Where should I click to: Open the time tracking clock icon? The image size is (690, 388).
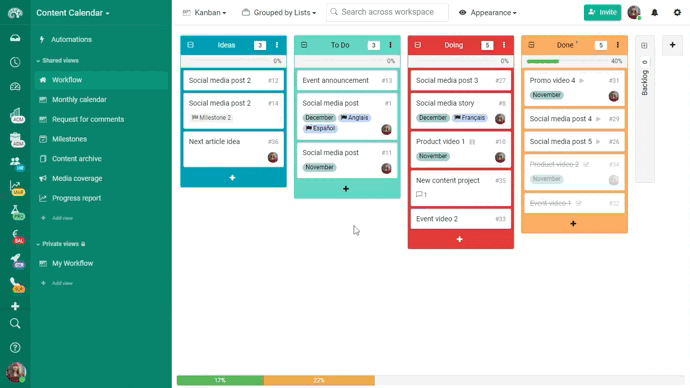point(15,62)
